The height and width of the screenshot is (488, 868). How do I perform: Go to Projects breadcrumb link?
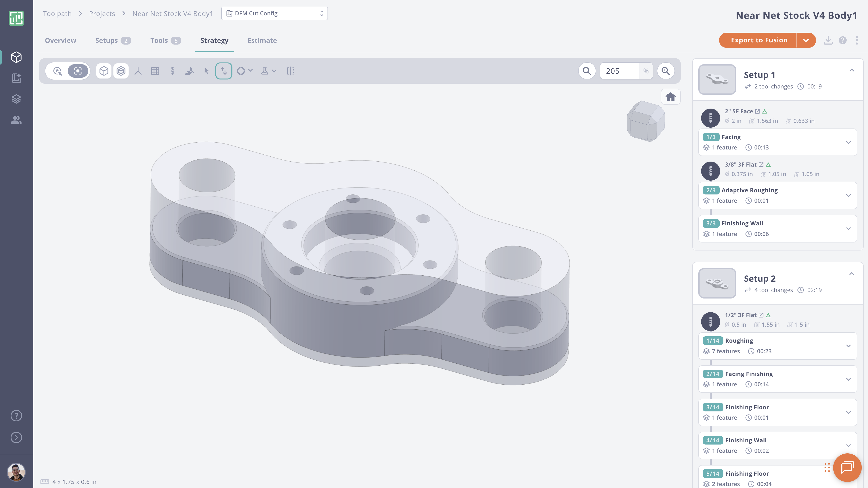point(102,13)
